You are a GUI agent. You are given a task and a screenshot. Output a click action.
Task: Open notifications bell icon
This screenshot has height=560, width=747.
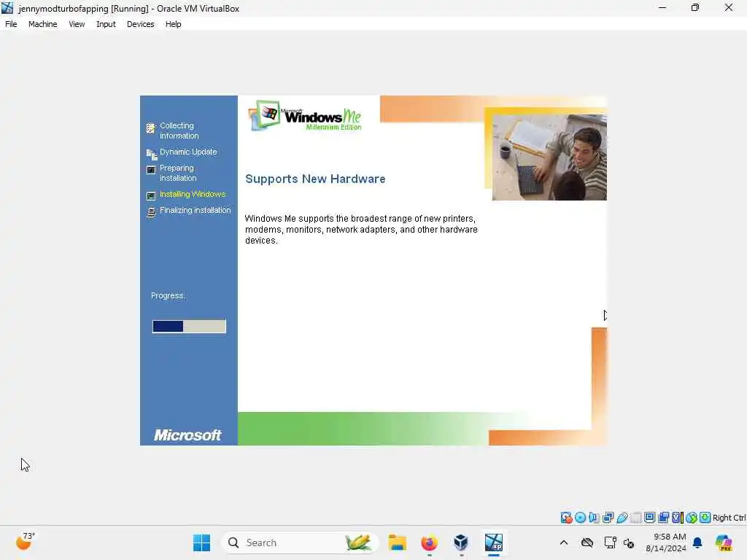point(697,542)
